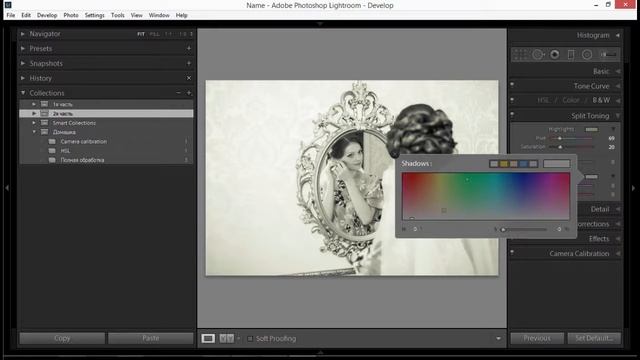Collapse the Collections panel
The image size is (640, 360).
(23, 93)
